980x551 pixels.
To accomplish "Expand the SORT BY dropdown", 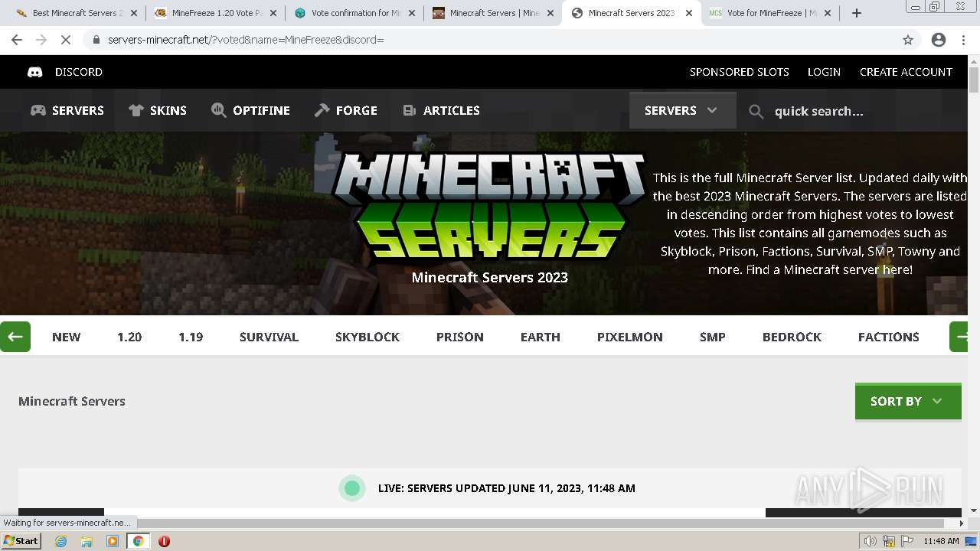I will pos(908,401).
